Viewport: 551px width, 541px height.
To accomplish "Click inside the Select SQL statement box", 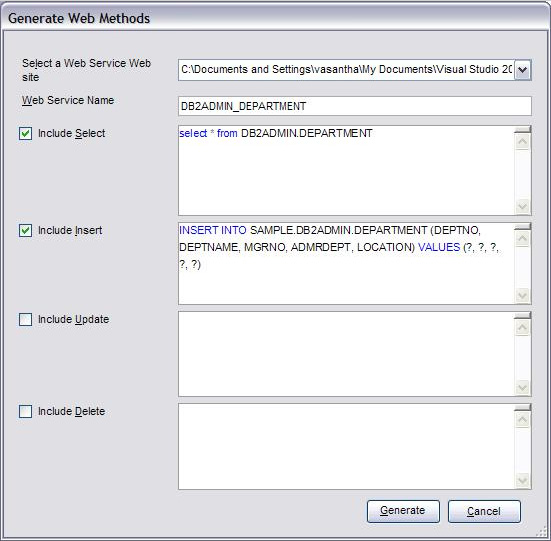I will point(346,170).
